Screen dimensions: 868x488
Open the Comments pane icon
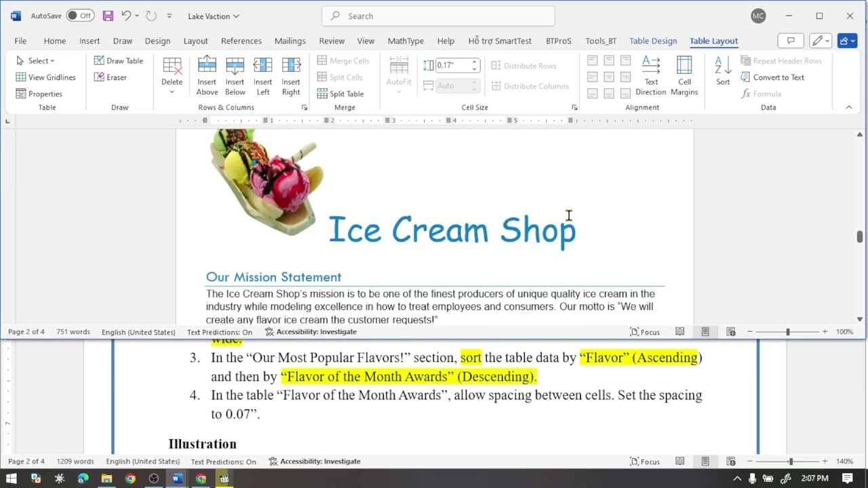(791, 41)
